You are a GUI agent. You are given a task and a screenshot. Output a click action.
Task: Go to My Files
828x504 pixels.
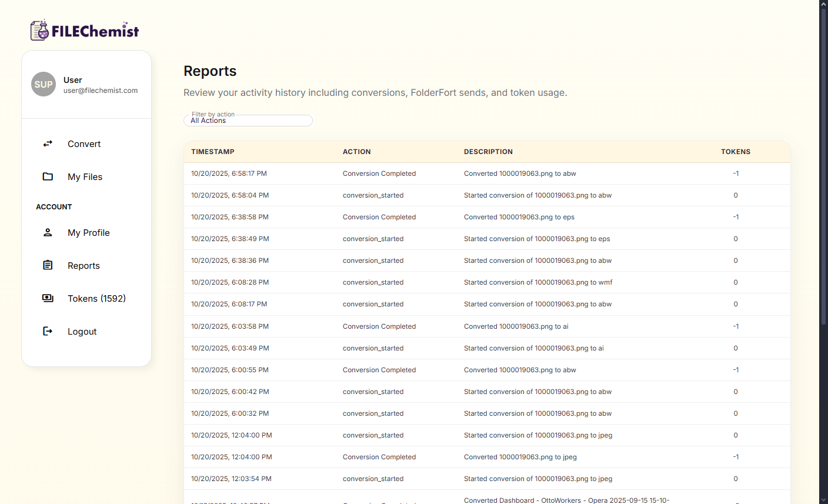pyautogui.click(x=85, y=177)
